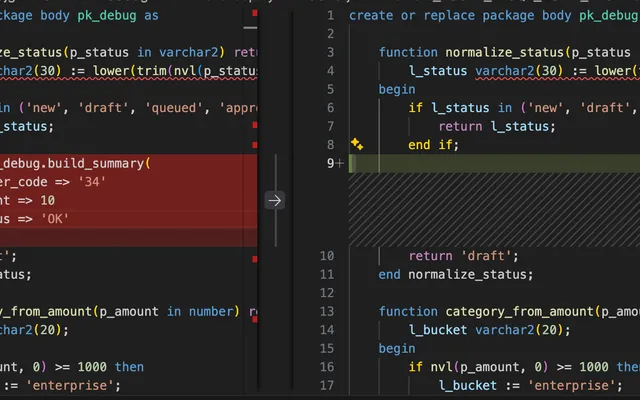Click the plus marker beside line 9
Screen dimensions: 640x400
click(340, 163)
